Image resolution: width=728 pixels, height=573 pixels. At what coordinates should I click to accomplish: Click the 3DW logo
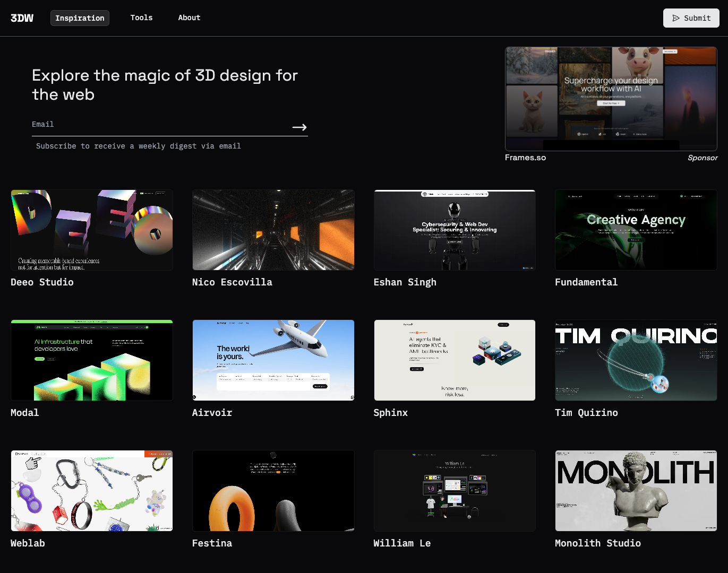click(x=22, y=18)
